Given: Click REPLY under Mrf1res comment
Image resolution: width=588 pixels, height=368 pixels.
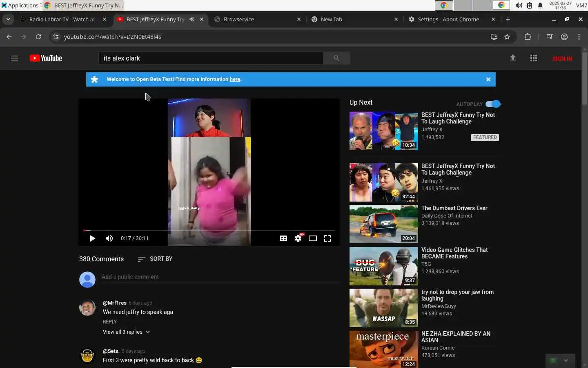Looking at the screenshot, I should click(110, 322).
